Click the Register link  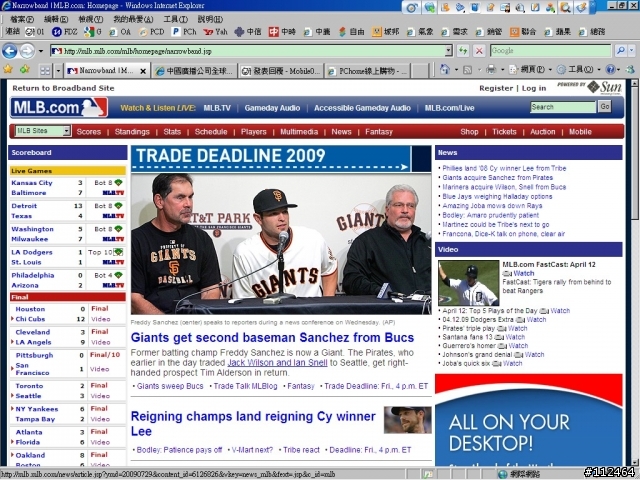(496, 88)
